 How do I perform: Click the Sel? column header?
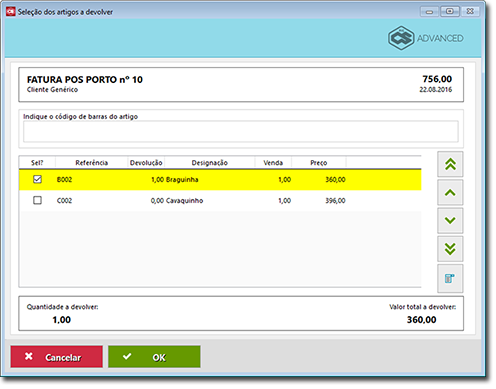[37, 163]
